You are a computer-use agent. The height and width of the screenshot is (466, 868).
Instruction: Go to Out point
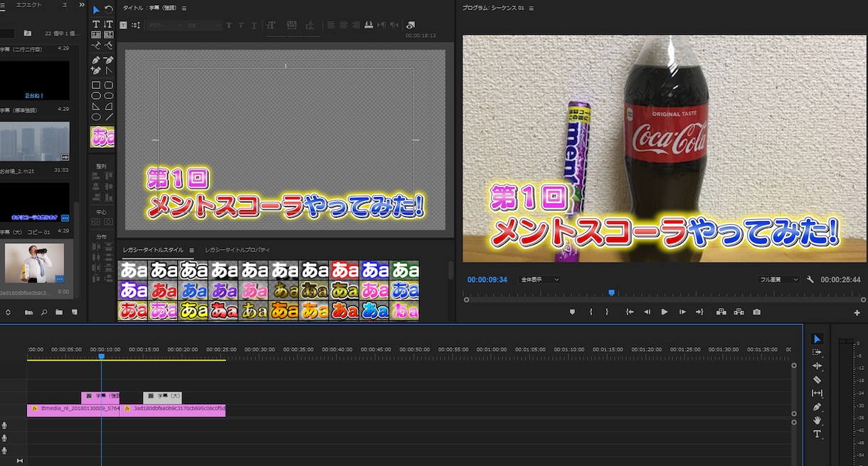click(x=699, y=312)
